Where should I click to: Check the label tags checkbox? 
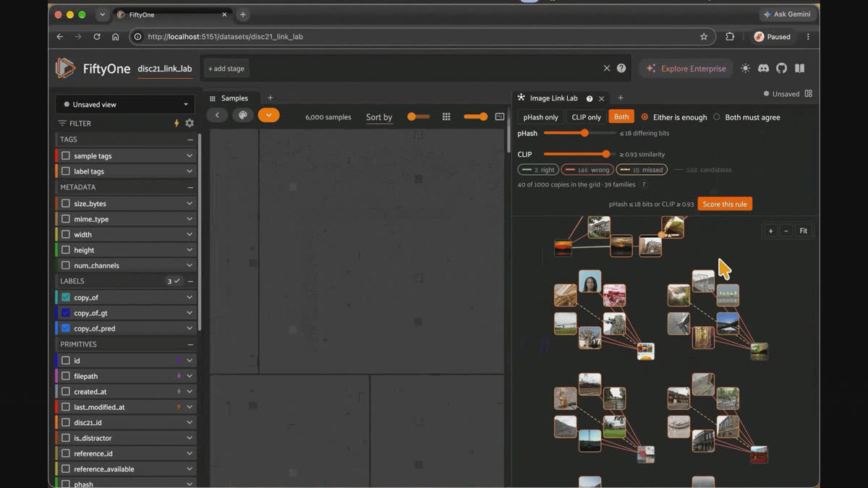(66, 171)
